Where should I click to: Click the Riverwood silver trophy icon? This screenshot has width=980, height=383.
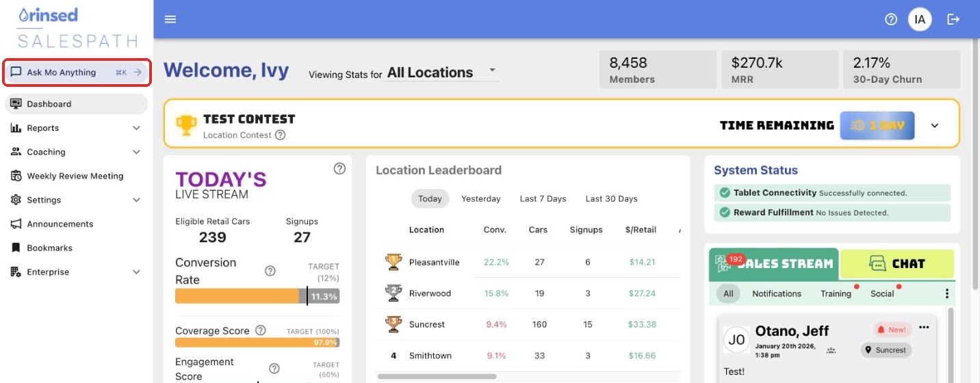point(394,293)
